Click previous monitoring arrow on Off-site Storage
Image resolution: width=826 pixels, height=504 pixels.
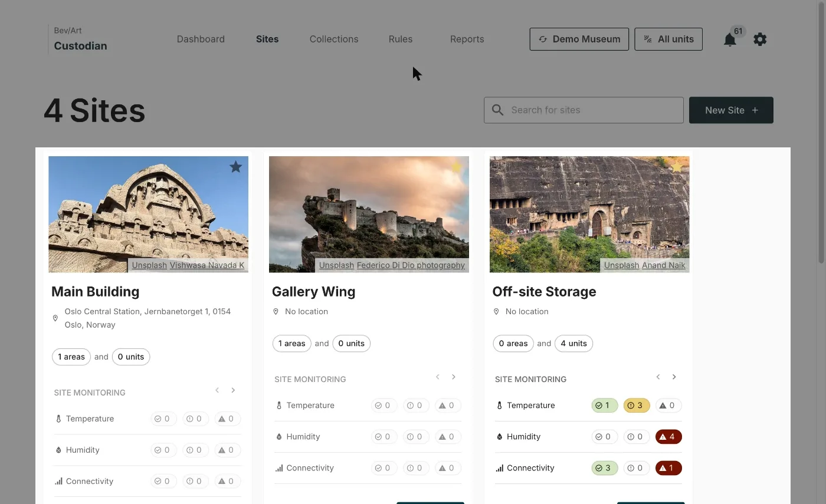click(658, 377)
